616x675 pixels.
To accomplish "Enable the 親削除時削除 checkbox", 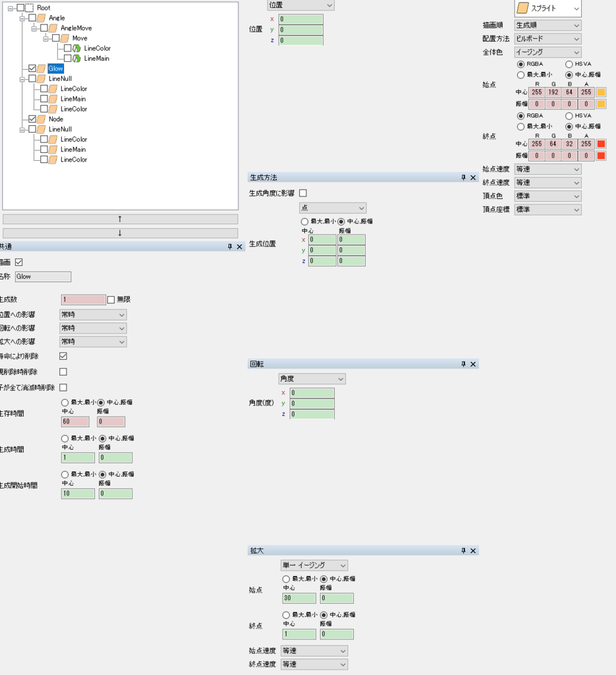I will click(63, 372).
